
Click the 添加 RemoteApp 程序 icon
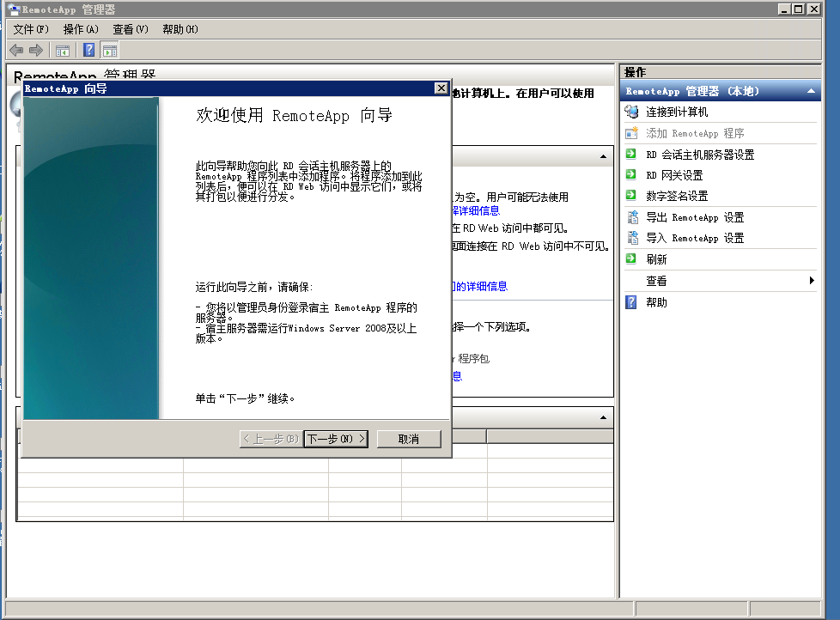tap(631, 133)
